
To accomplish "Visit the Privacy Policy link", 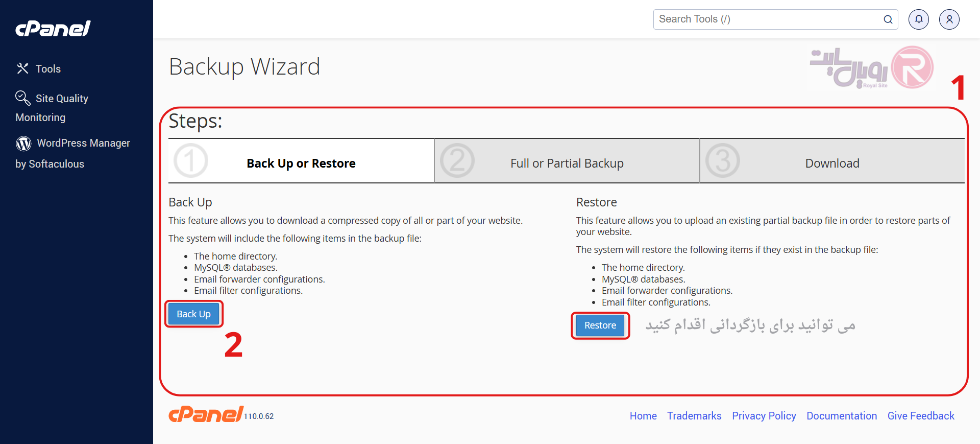I will tap(764, 416).
